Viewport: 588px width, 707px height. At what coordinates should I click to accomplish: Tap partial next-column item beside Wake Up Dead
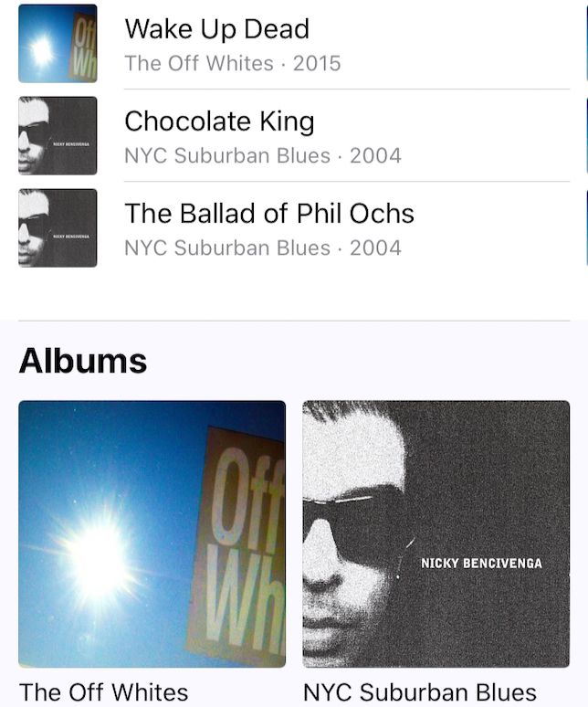tap(586, 43)
